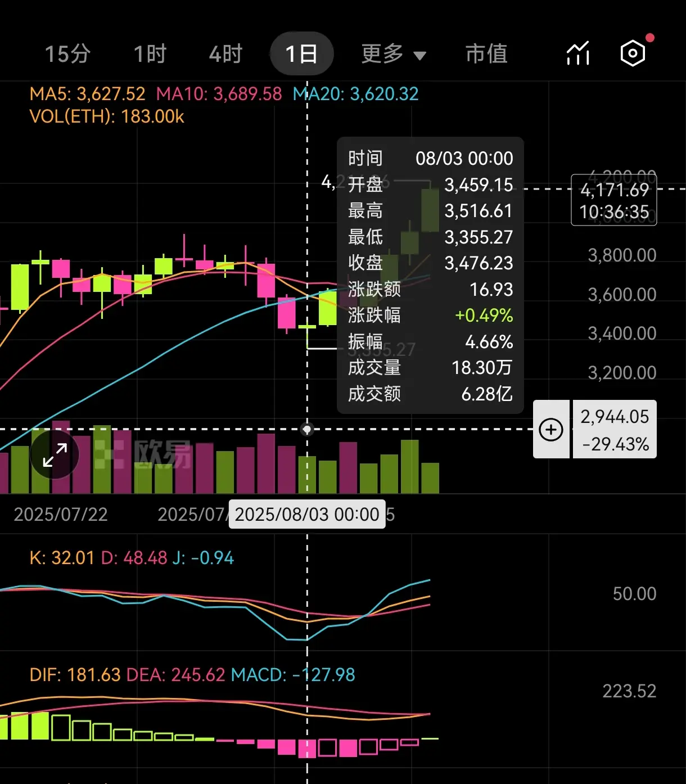Click the 3,400.00 price axis label
The width and height of the screenshot is (686, 784).
click(622, 334)
